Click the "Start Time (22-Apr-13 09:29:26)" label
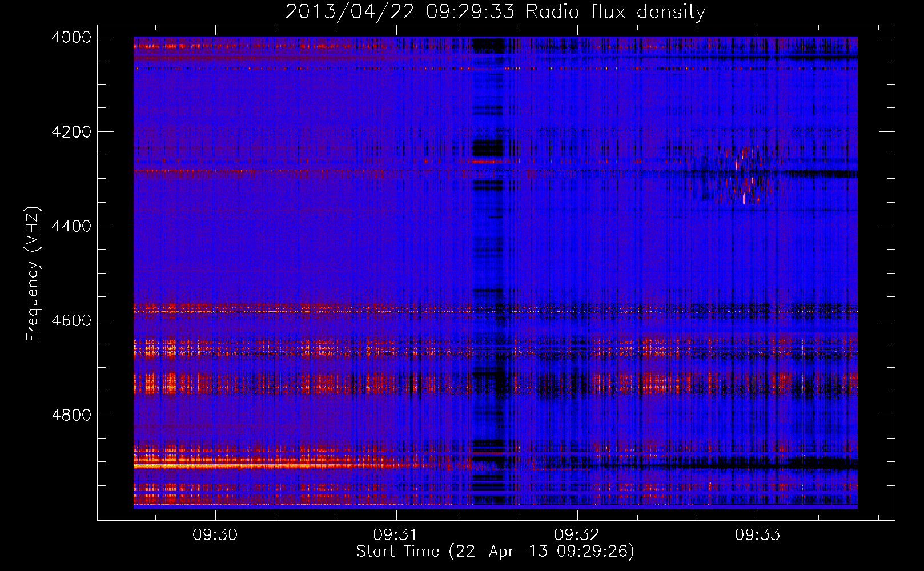The width and height of the screenshot is (924, 571). [495, 552]
